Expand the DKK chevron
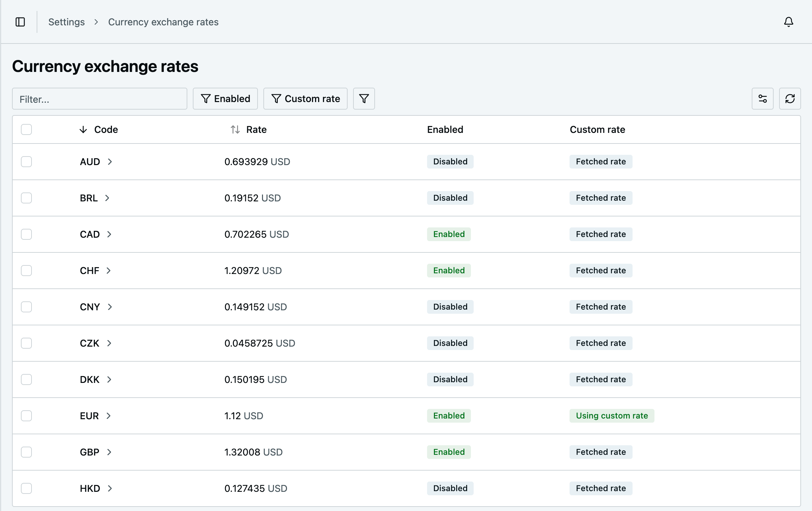The height and width of the screenshot is (511, 812). [109, 379]
